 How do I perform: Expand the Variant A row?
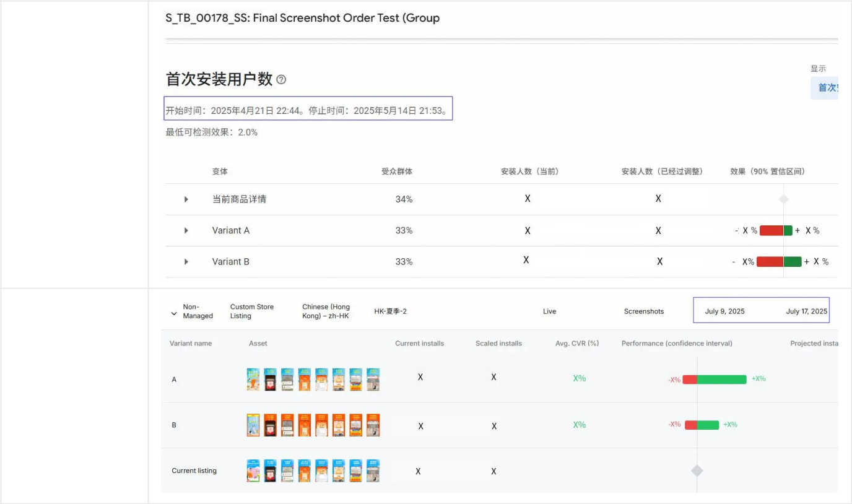(x=186, y=230)
